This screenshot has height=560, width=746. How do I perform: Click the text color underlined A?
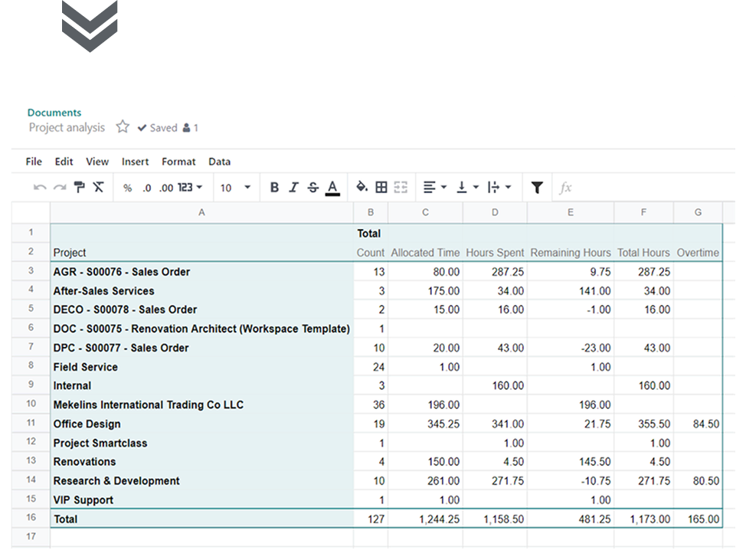coord(332,188)
